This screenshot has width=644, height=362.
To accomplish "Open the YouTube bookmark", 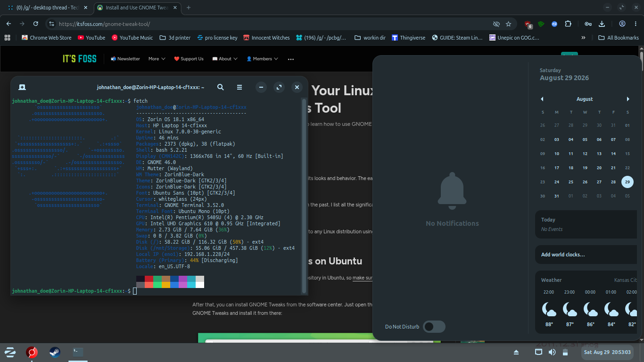I will click(91, 38).
